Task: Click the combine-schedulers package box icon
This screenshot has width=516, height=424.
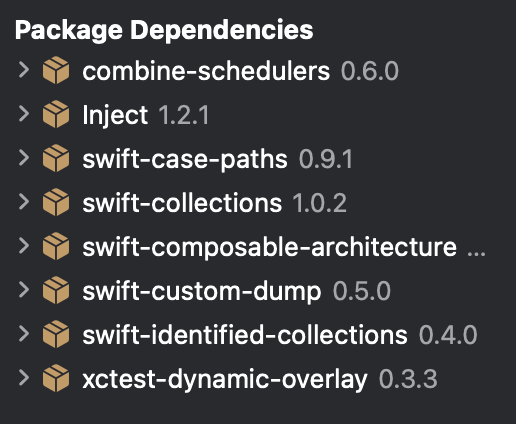Action: click(56, 70)
